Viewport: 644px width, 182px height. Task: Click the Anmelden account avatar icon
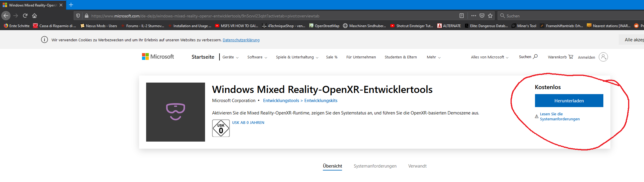point(603,57)
